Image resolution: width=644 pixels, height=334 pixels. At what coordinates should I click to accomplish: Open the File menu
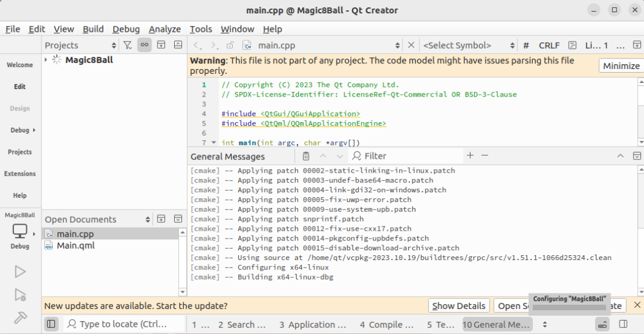coord(13,29)
